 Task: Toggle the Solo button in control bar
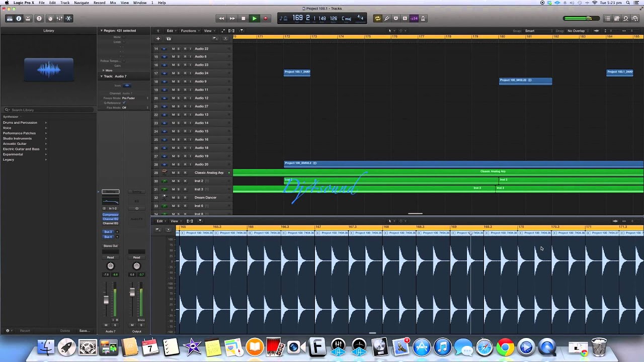click(405, 19)
